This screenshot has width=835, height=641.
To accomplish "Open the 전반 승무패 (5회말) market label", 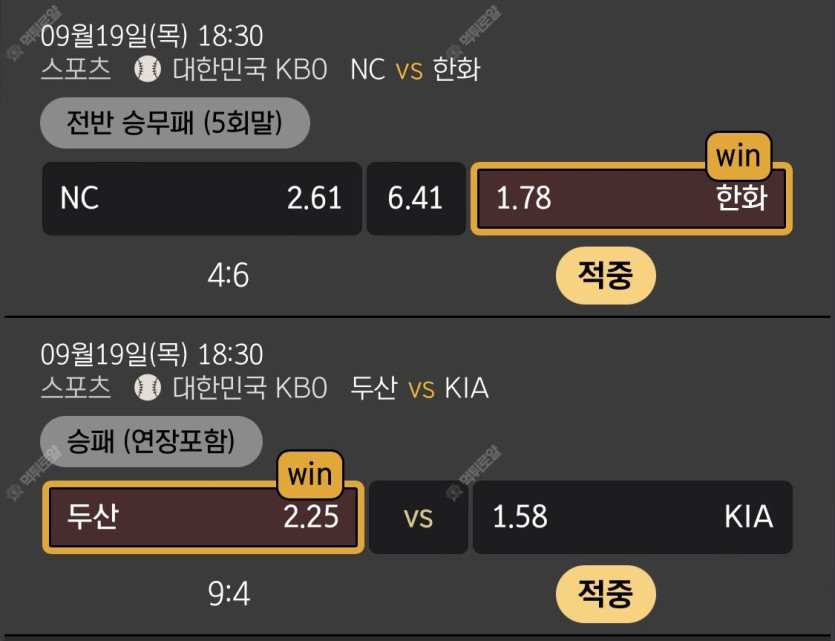I will tap(175, 123).
